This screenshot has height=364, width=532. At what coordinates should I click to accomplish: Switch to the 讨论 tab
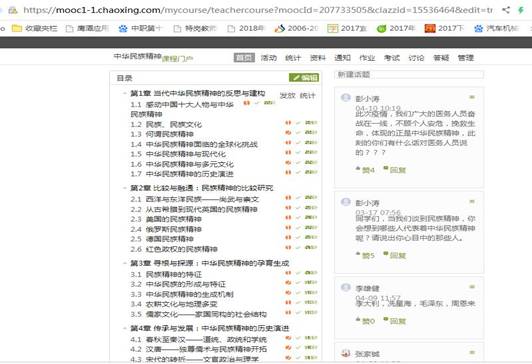416,58
